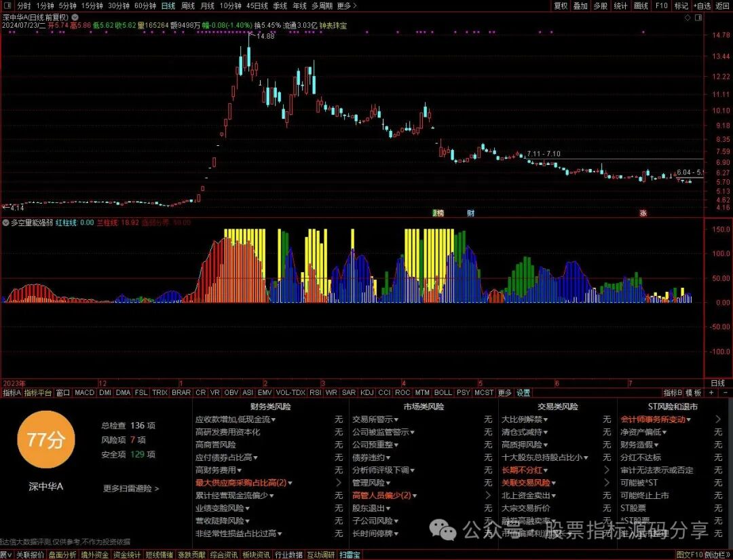733x560 pixels.
Task: Add stock via +自选 button
Action: tap(702, 5)
